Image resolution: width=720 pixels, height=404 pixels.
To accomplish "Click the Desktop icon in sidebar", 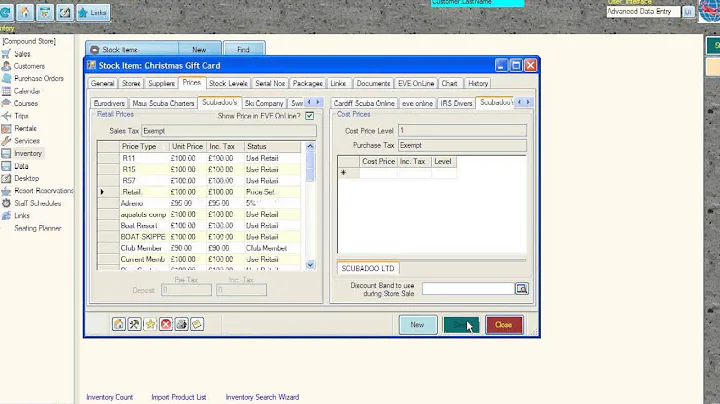I will [6, 178].
